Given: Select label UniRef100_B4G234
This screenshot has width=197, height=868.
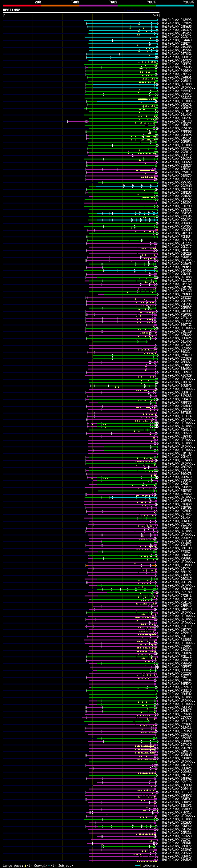Looking at the screenshot, I should click(x=177, y=352).
